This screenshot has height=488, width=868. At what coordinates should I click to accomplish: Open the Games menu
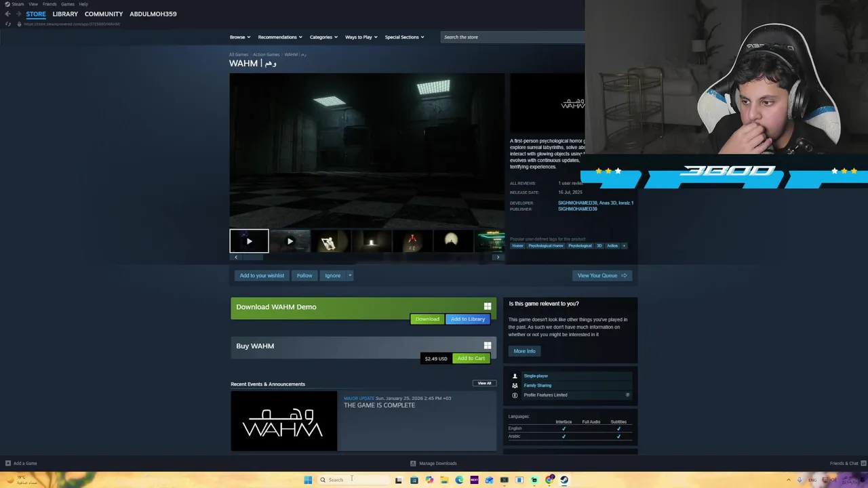click(x=68, y=4)
